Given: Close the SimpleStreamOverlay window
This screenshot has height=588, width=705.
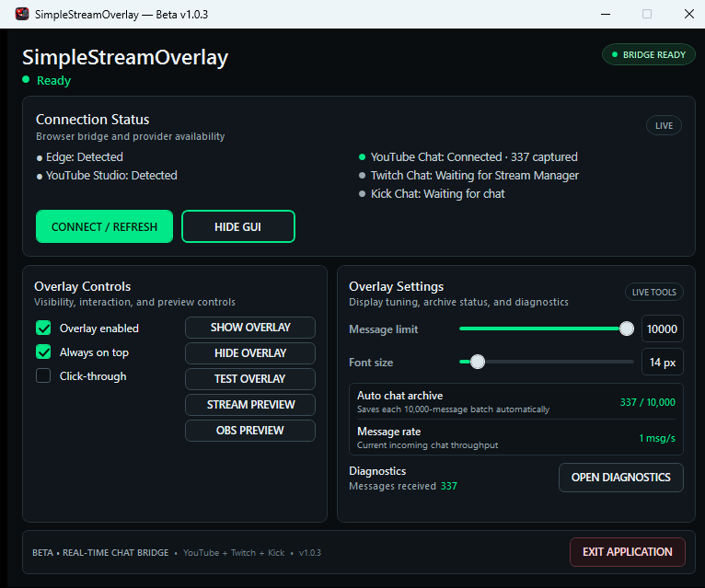Looking at the screenshot, I should 688,14.
